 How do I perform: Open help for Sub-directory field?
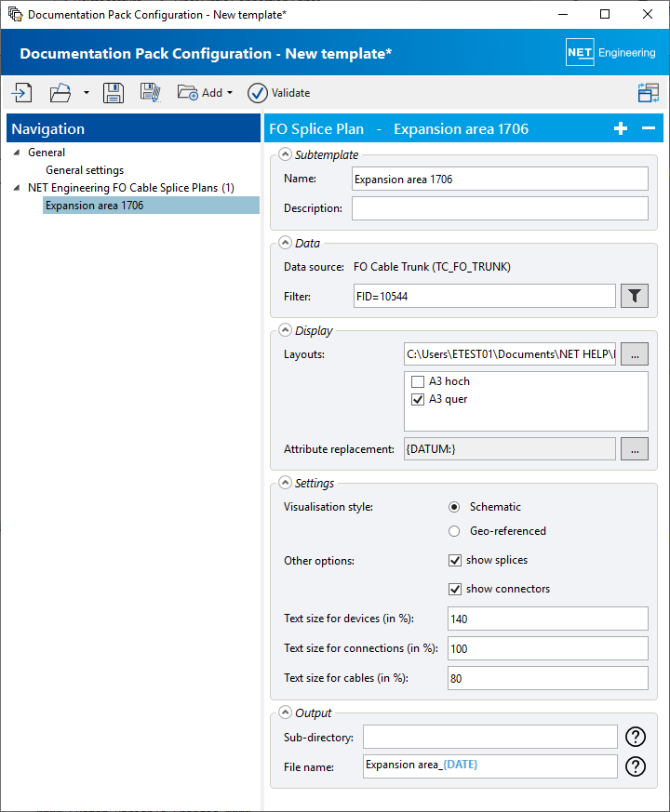click(636, 737)
